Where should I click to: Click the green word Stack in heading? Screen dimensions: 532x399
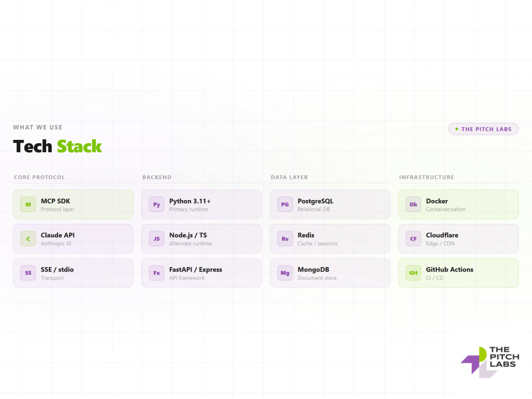pos(79,147)
